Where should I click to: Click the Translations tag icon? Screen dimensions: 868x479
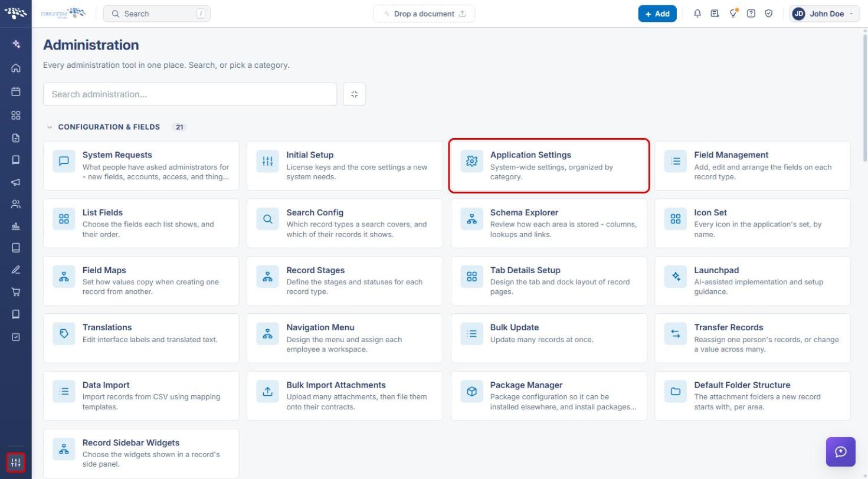click(x=64, y=334)
